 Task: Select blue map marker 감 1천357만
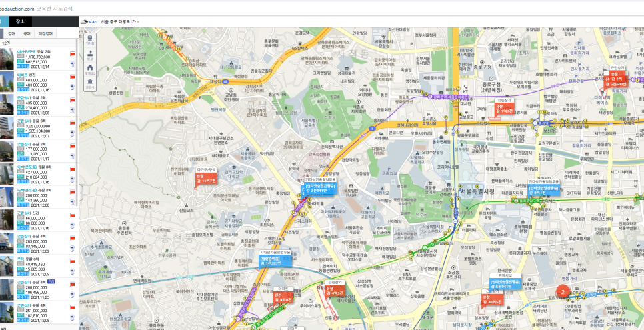point(275,260)
